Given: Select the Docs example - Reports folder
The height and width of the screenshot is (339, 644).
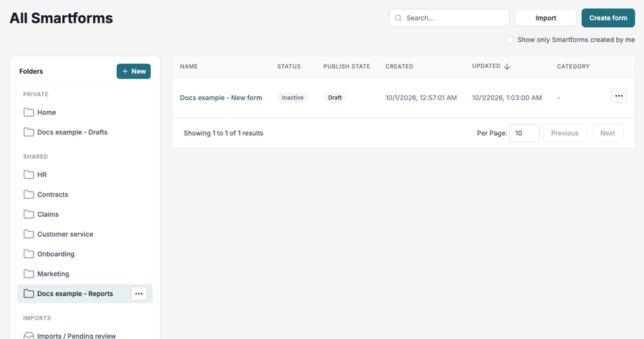Looking at the screenshot, I should point(85,293).
